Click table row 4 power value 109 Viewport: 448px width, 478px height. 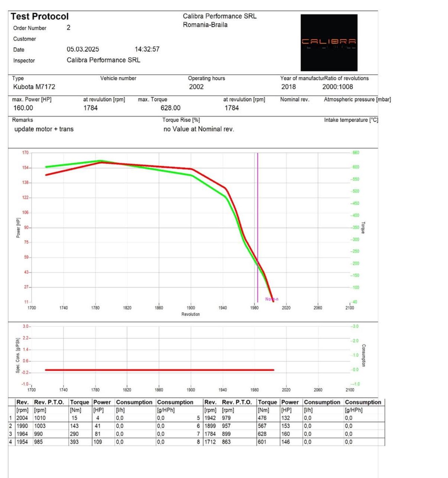[x=98, y=442]
